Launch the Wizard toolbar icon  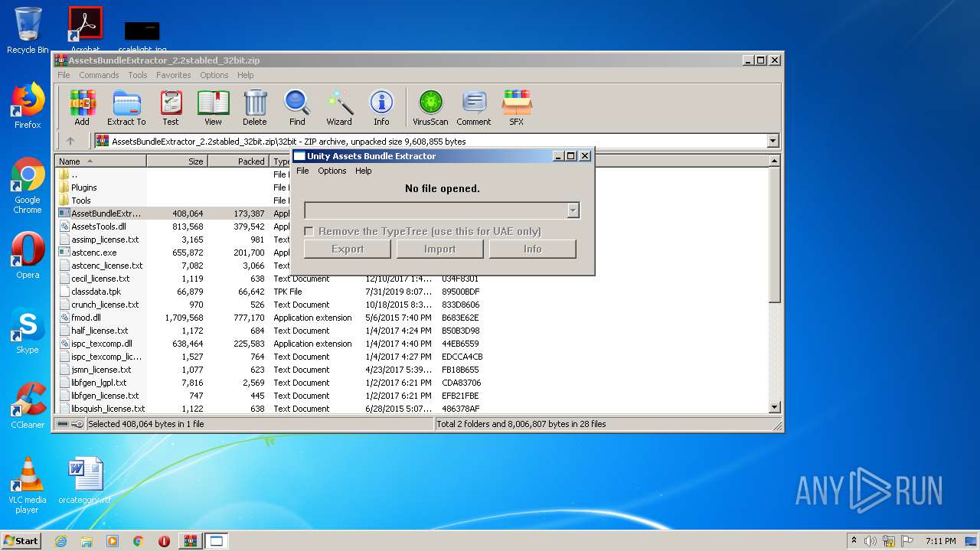(x=339, y=107)
